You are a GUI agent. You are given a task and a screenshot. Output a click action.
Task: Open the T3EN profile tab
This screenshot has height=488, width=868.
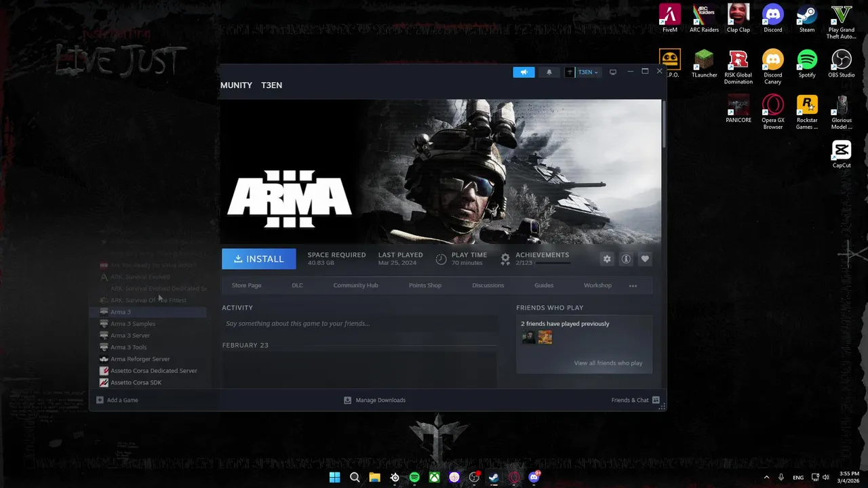click(271, 85)
